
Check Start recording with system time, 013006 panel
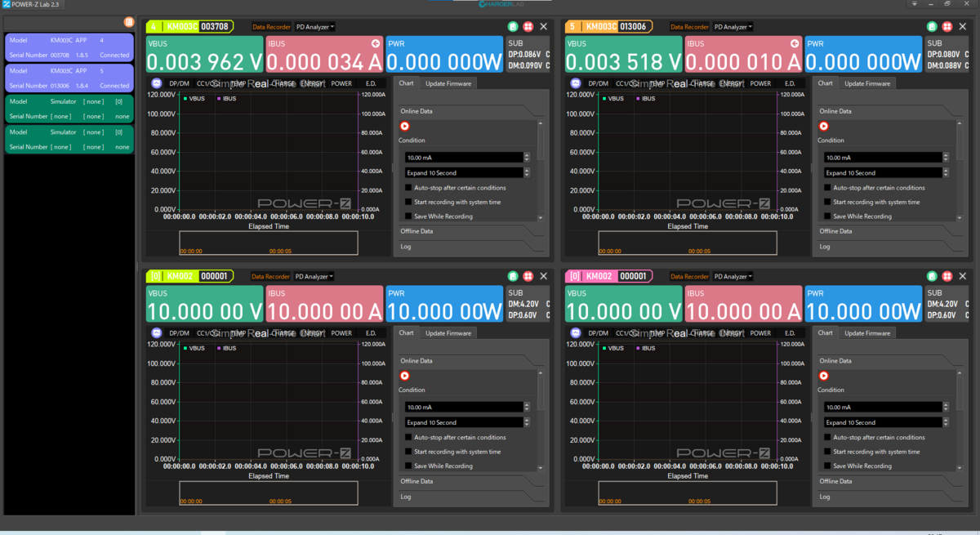tap(827, 202)
